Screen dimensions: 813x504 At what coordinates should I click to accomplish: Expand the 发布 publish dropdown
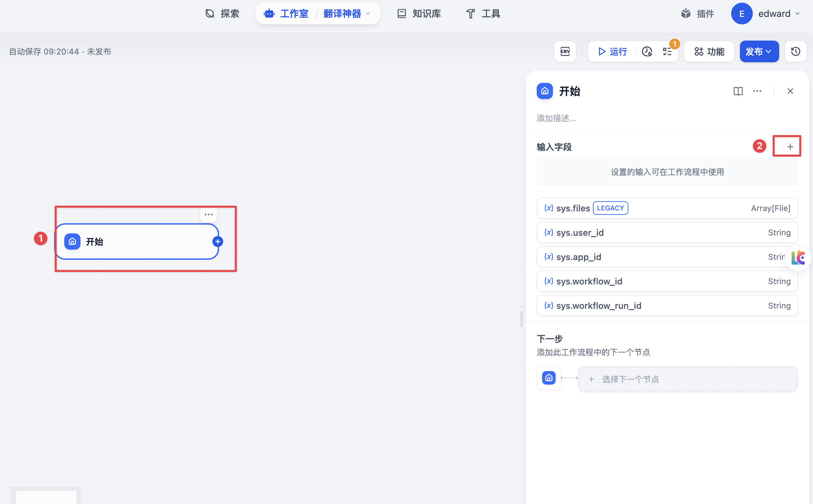tap(759, 51)
